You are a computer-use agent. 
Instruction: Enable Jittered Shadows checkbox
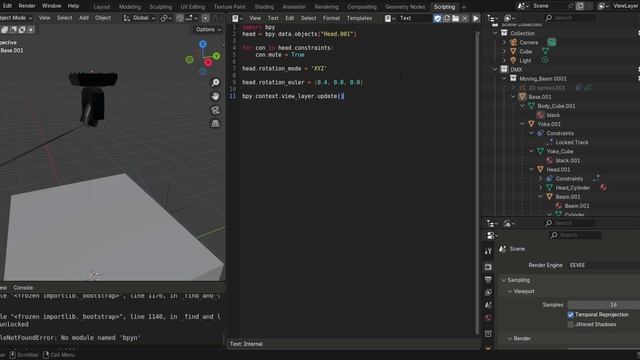(571, 324)
